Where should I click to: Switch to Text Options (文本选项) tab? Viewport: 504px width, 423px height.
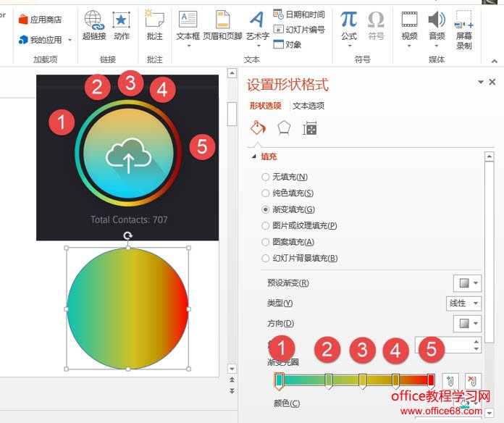(x=308, y=106)
